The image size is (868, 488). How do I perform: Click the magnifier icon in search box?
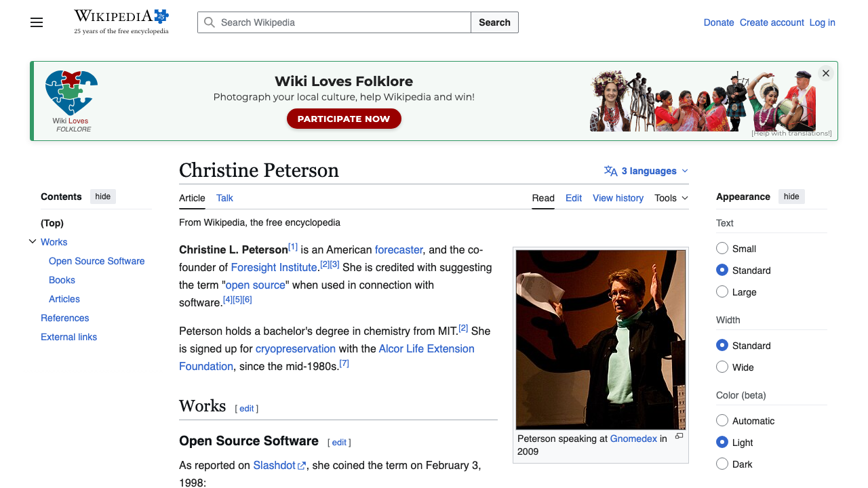(x=210, y=22)
